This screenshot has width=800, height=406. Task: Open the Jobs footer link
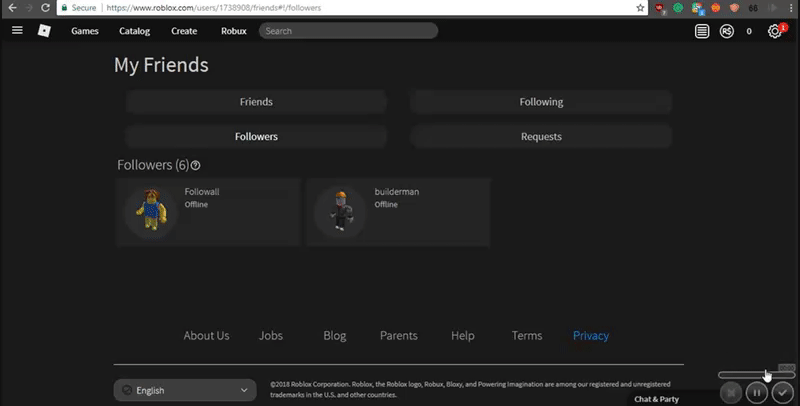coord(270,336)
